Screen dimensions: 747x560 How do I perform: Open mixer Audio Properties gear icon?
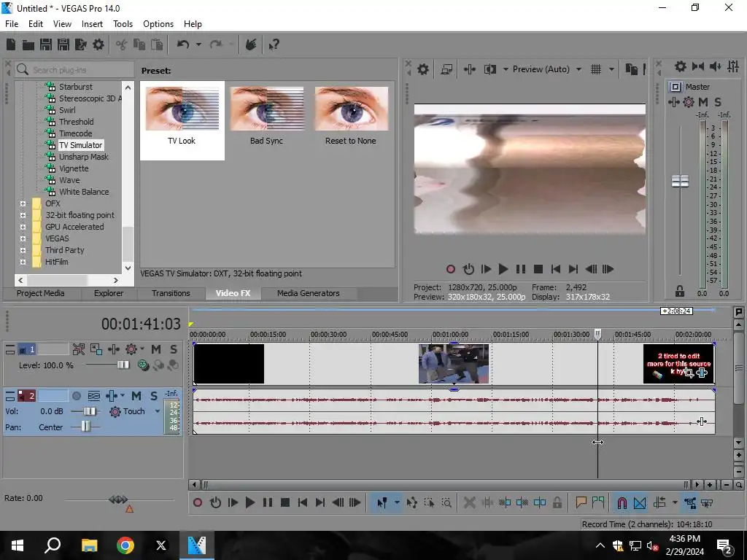pos(681,66)
